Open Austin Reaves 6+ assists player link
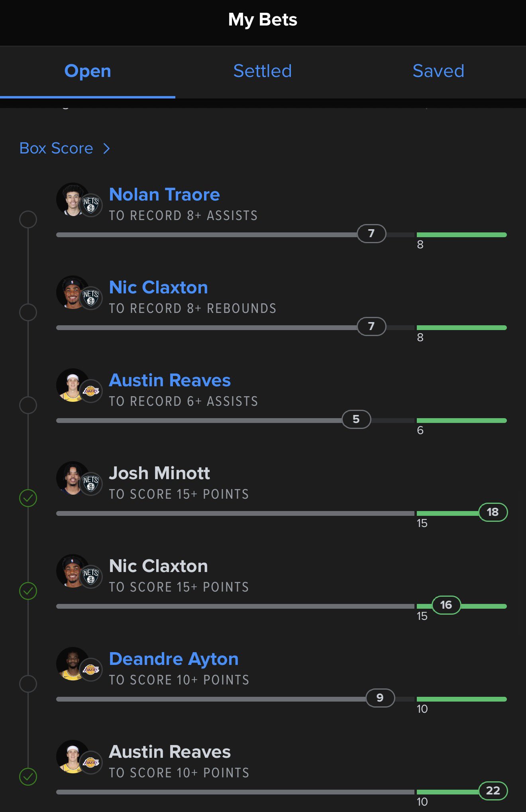The image size is (526, 812). pos(170,380)
